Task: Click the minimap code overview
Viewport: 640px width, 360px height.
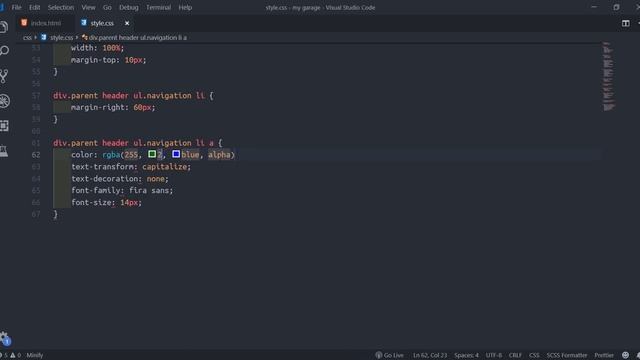Action: 609,76
